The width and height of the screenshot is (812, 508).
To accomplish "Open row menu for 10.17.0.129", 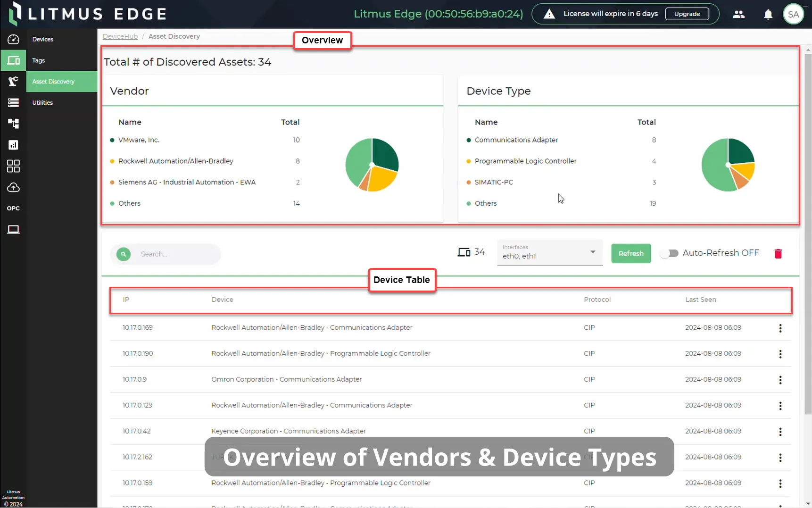I will [x=780, y=406].
